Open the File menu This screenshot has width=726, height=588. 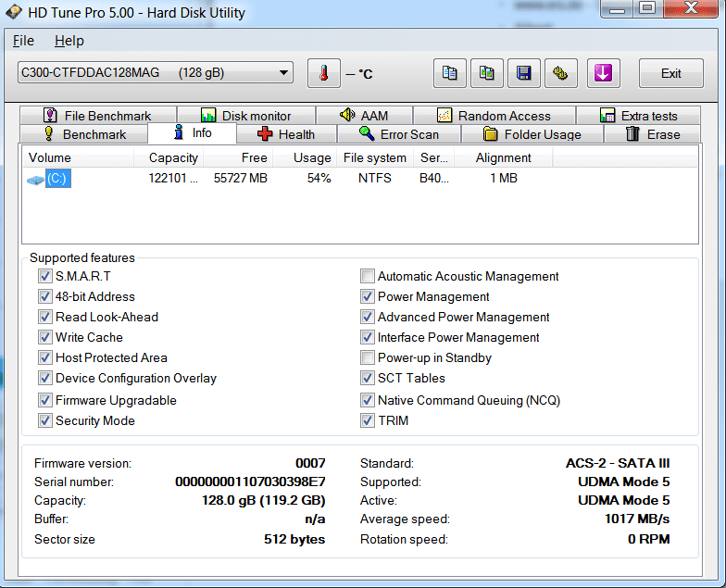(x=23, y=41)
